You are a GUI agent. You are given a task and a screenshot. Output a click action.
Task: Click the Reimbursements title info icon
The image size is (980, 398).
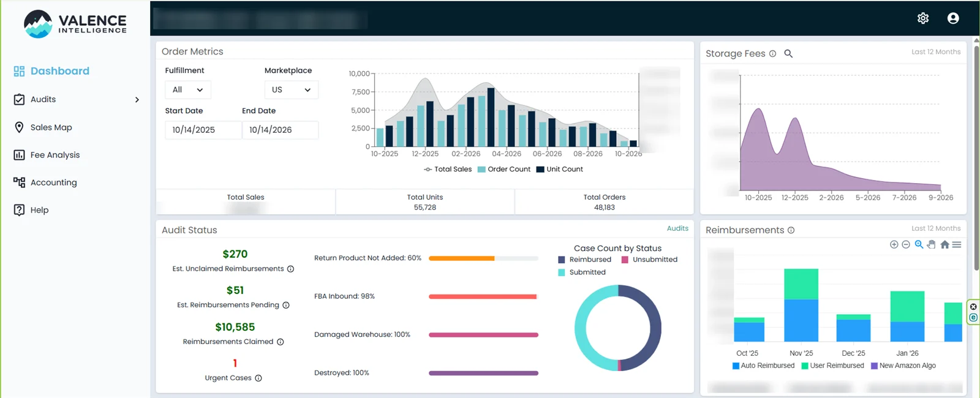tap(791, 230)
